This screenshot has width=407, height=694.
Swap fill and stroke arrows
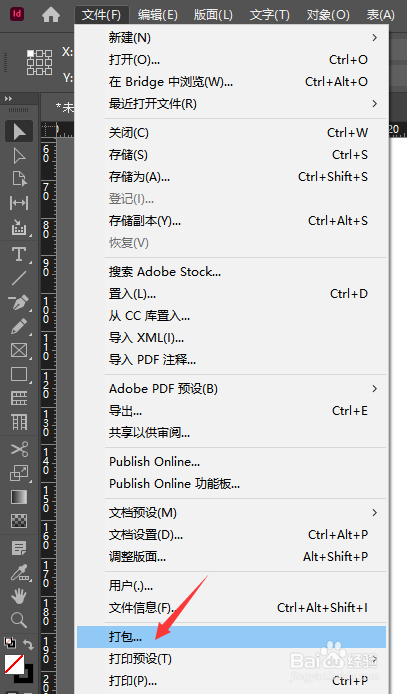pos(28,644)
